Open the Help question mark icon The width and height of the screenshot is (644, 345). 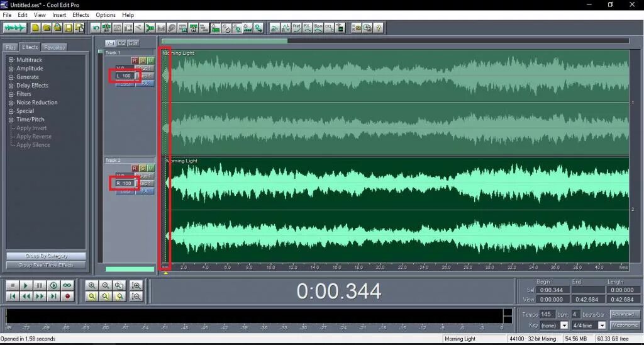(378, 28)
